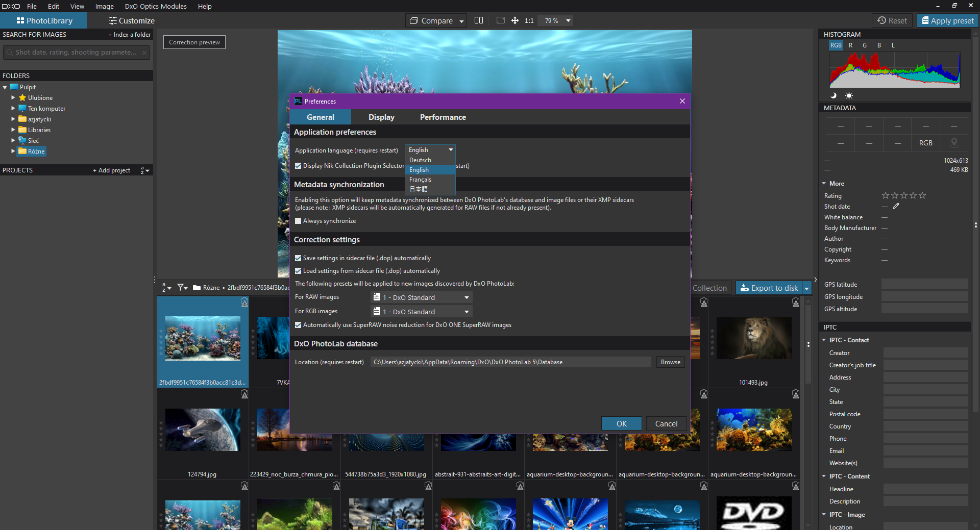Switch to Display preferences tab
Image resolution: width=980 pixels, height=530 pixels.
[x=381, y=117]
